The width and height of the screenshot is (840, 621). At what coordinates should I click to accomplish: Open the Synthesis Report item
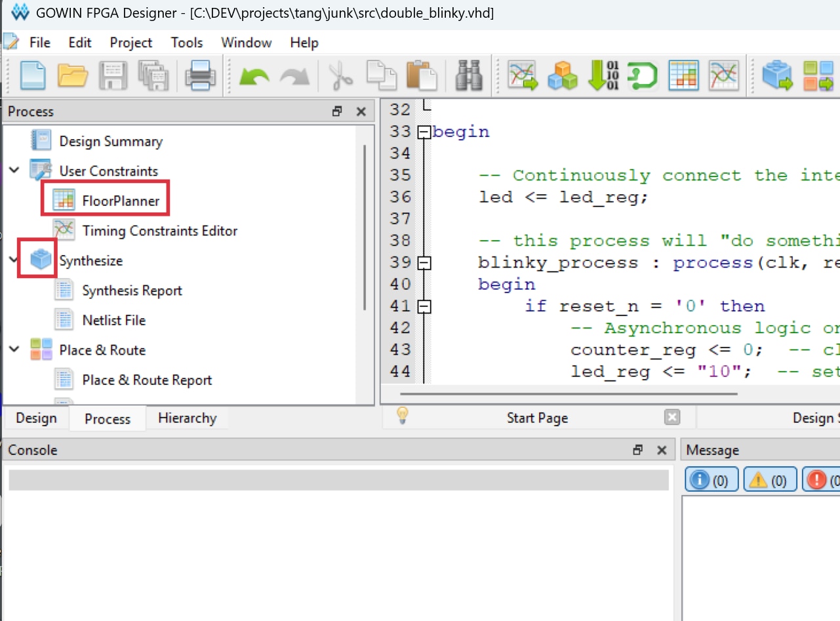coord(132,290)
